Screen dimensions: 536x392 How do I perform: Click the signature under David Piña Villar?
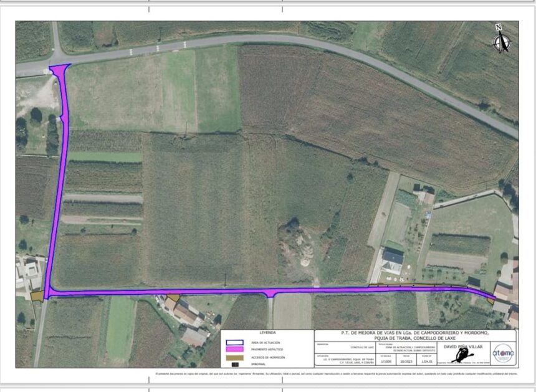[463, 355]
